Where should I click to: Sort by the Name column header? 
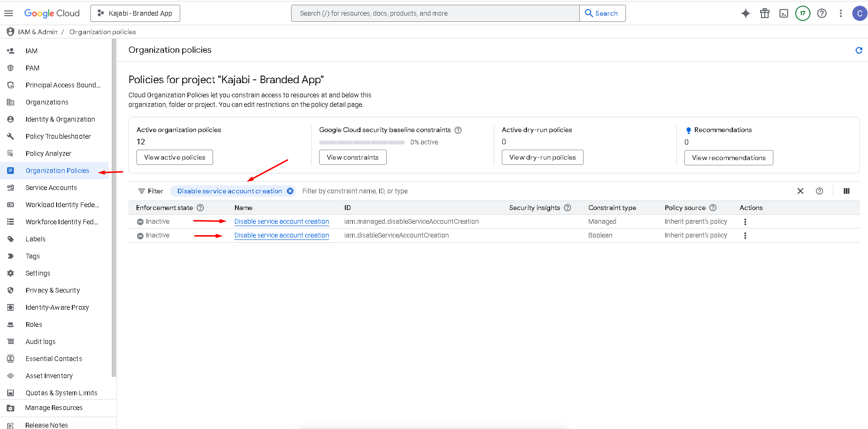pyautogui.click(x=244, y=208)
